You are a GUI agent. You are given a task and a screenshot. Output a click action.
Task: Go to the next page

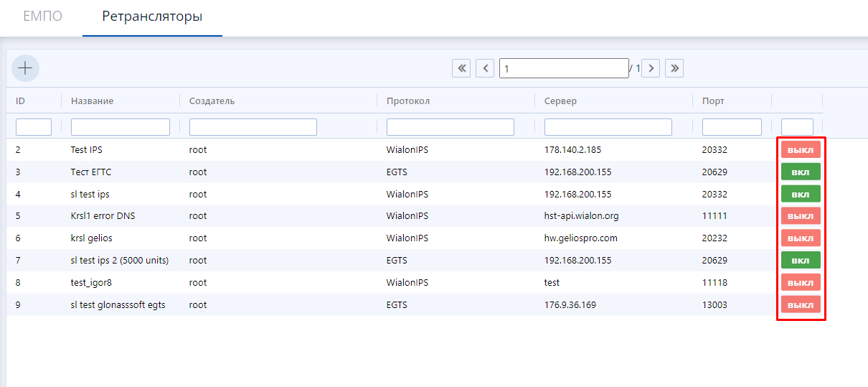click(651, 68)
